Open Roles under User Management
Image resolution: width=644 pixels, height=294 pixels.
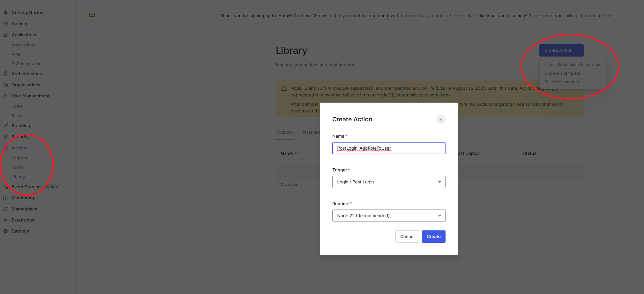click(x=17, y=116)
